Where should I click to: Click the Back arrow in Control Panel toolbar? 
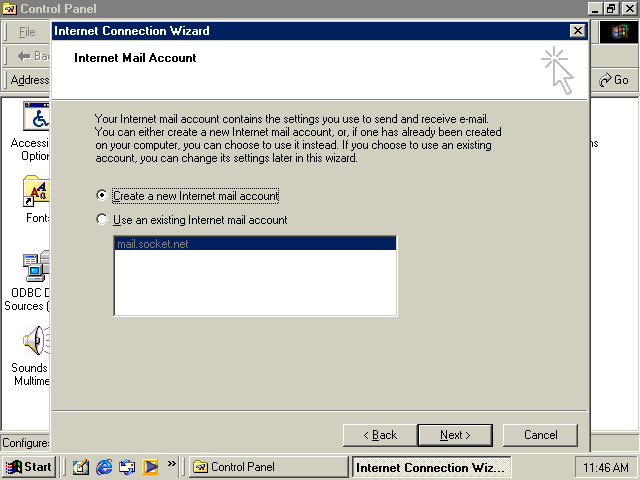point(33,56)
